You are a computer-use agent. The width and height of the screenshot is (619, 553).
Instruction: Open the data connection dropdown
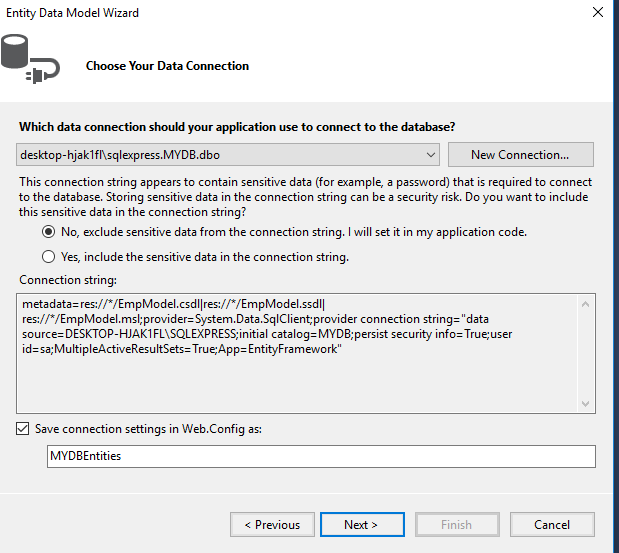(x=430, y=155)
